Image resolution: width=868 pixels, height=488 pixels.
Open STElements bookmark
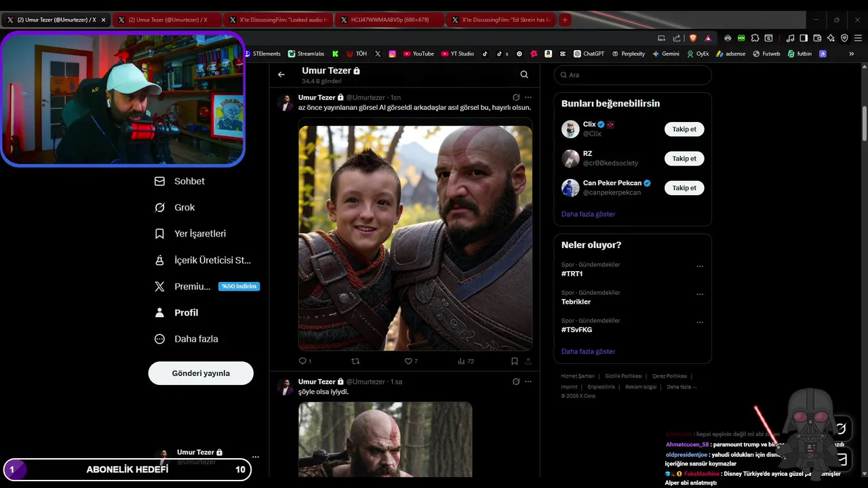coord(262,54)
